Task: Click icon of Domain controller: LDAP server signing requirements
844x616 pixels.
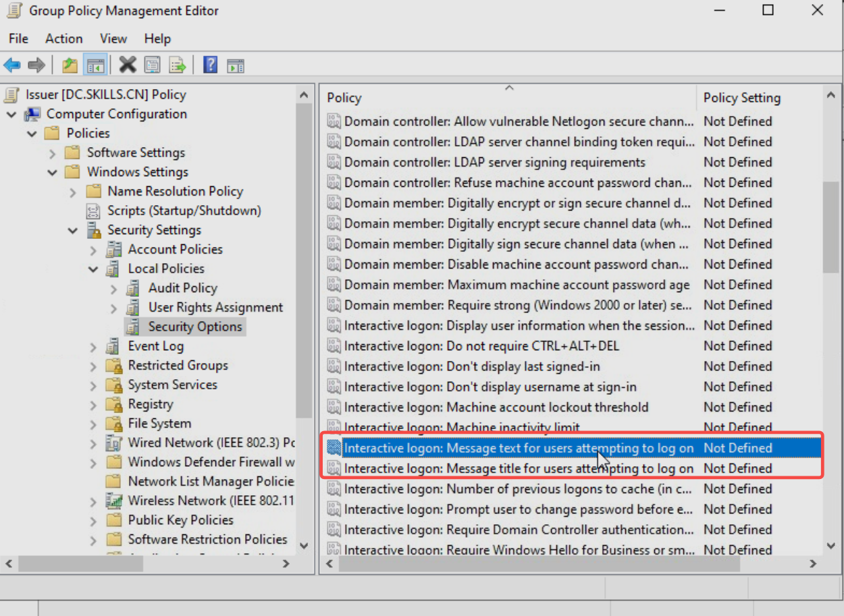Action: click(x=334, y=162)
